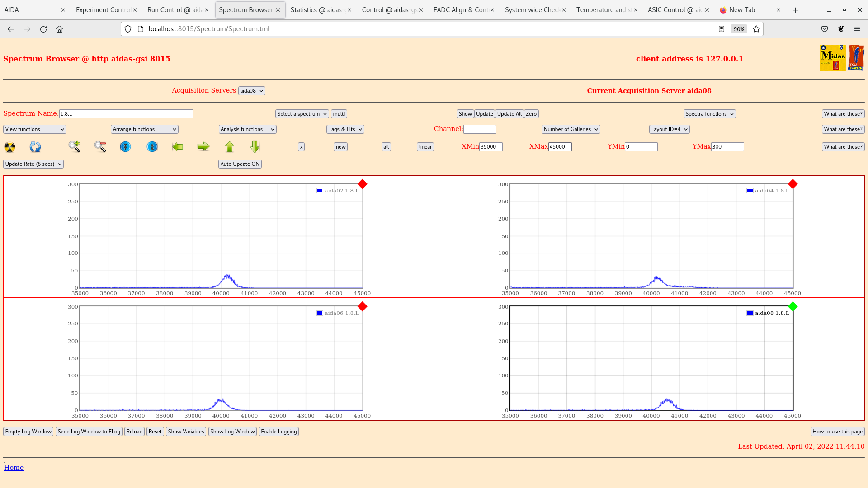
Task: Toggle Auto Update ON button
Action: 240,164
